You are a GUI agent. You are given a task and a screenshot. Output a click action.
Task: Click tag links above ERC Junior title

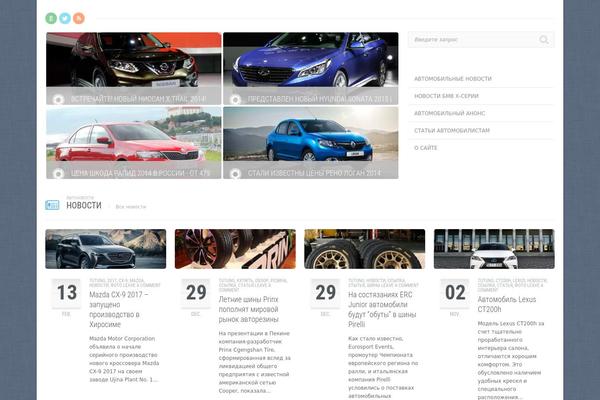point(383,283)
